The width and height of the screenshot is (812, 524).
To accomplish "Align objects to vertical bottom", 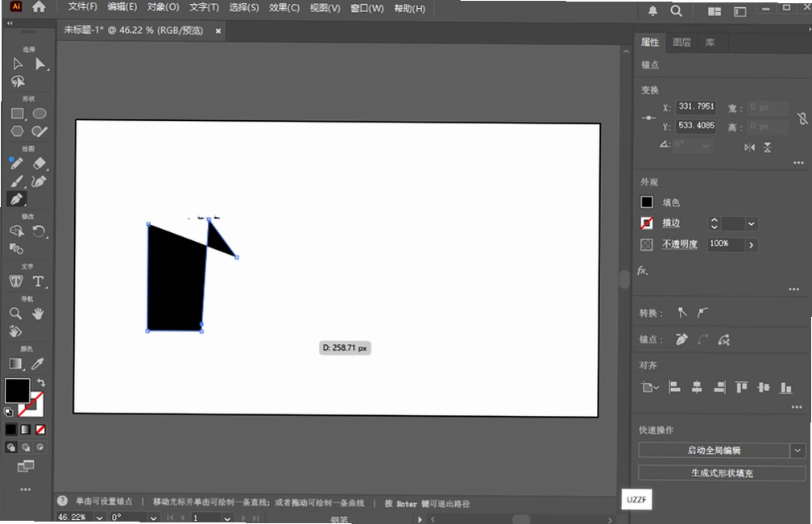I will 786,388.
